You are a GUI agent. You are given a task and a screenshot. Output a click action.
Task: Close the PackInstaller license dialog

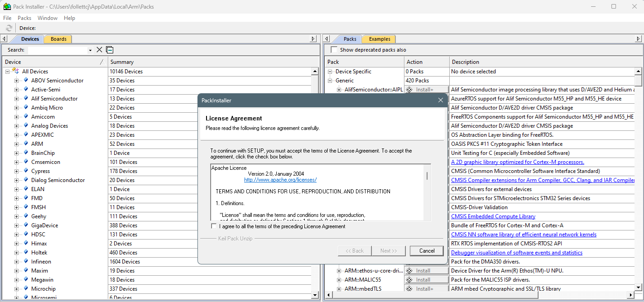[x=440, y=100]
